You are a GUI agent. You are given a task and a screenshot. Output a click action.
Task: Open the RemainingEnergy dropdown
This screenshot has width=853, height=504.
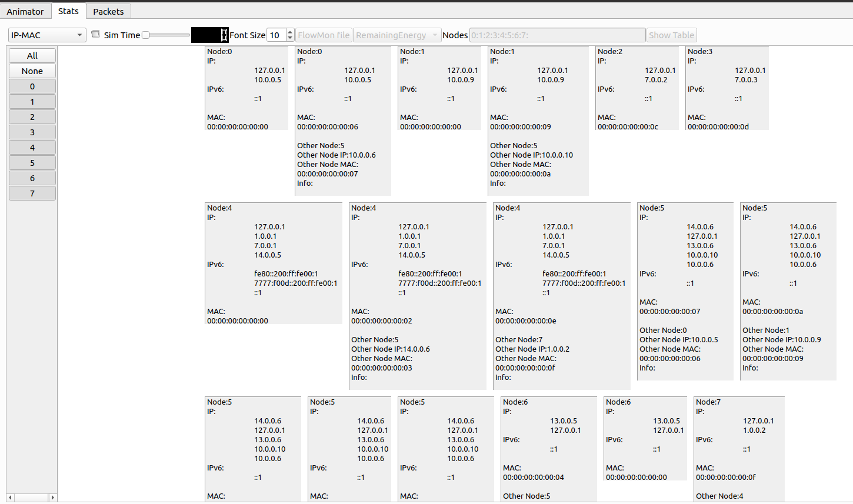point(396,35)
